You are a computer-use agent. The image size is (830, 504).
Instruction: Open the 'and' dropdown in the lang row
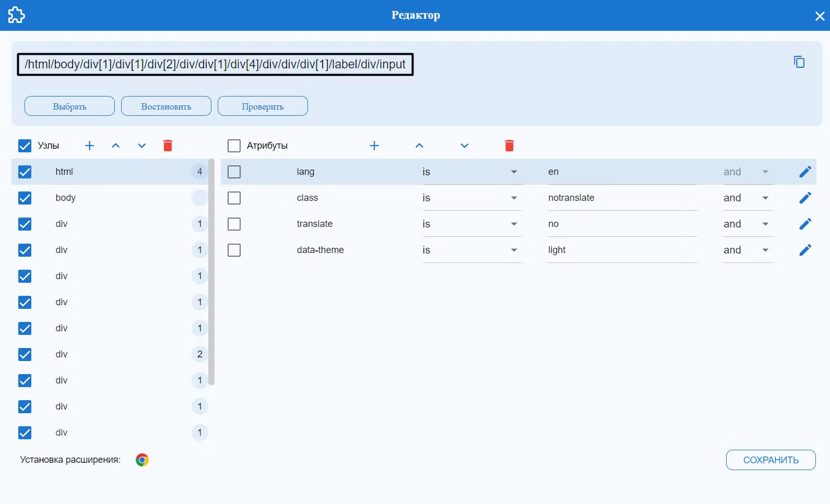(x=748, y=172)
